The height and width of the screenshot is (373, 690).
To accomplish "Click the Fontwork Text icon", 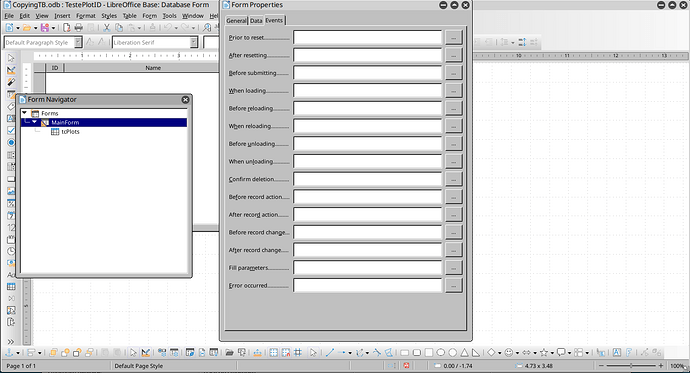I will 629,352.
